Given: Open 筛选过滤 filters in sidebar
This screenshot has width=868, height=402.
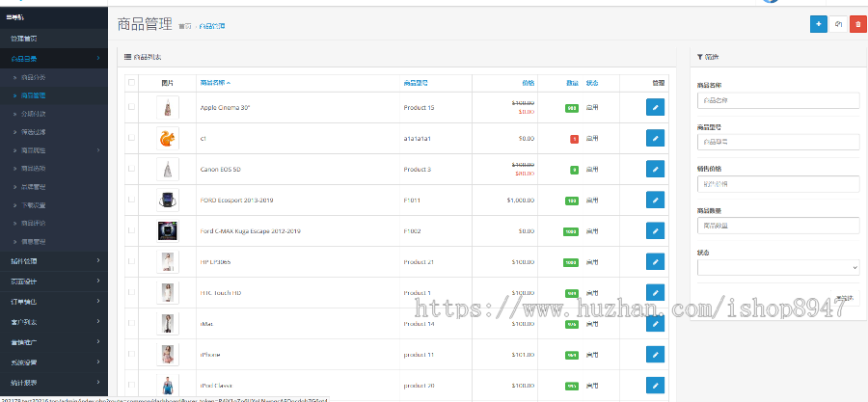Looking at the screenshot, I should [54, 132].
